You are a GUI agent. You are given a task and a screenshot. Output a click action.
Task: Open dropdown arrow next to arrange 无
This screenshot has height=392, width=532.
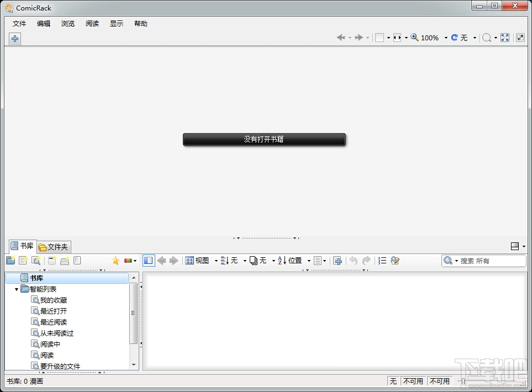pos(245,261)
